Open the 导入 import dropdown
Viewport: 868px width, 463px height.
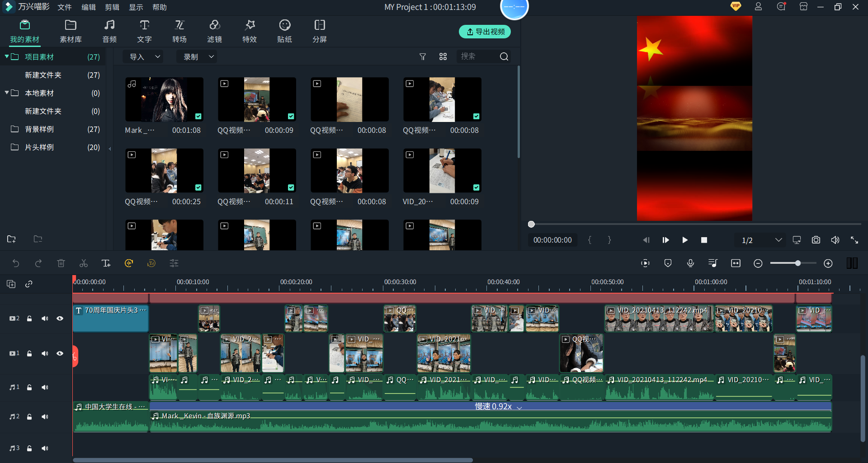(144, 57)
